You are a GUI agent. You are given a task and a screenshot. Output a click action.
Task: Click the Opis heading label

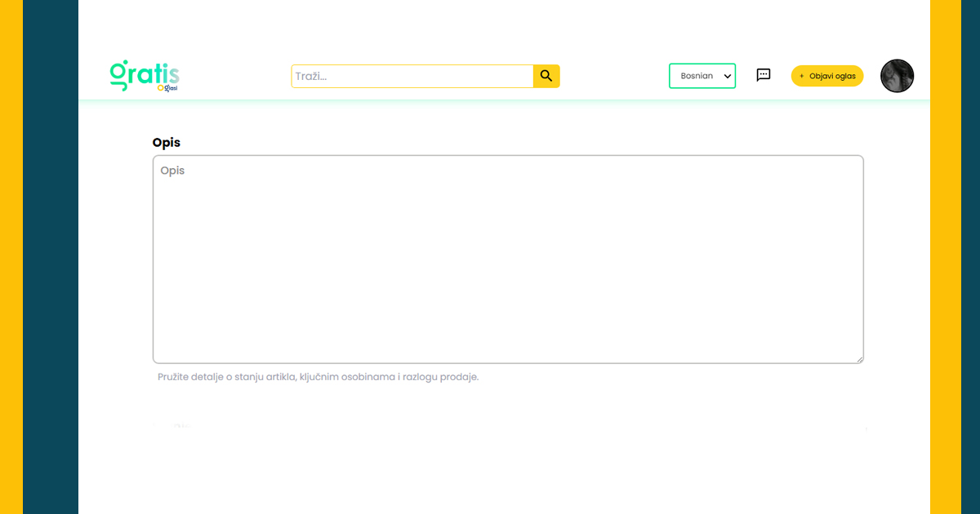[x=167, y=142]
